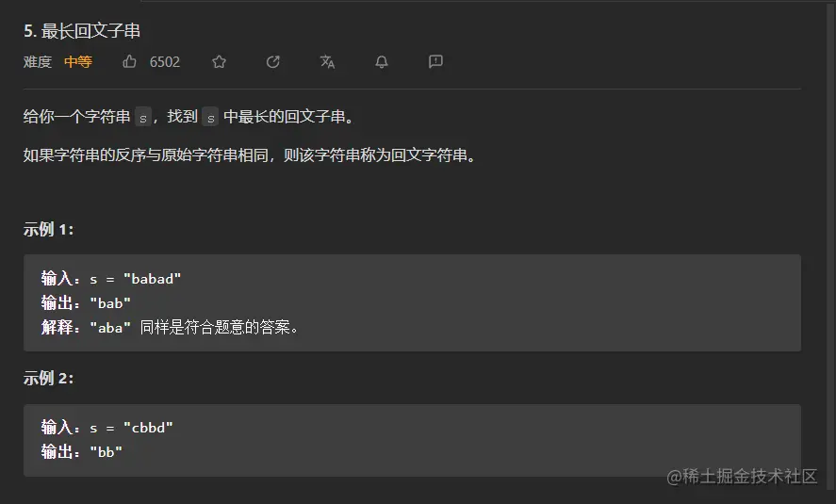The image size is (836, 504).
Task: Click the thumbs-up like icon
Action: (129, 62)
